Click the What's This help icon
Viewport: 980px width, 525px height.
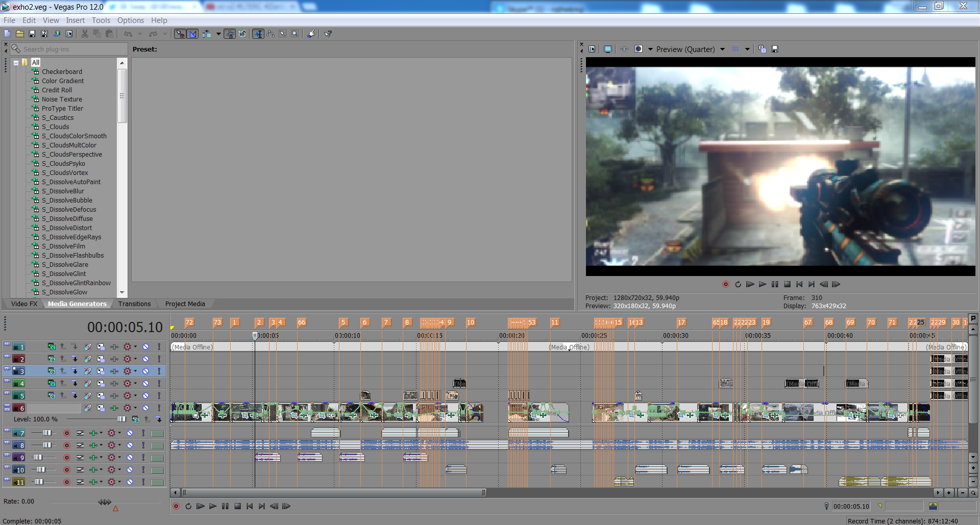tap(328, 34)
